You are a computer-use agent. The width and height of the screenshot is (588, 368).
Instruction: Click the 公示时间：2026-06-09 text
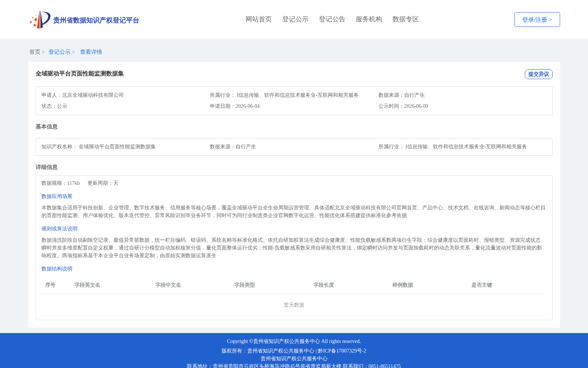point(403,106)
